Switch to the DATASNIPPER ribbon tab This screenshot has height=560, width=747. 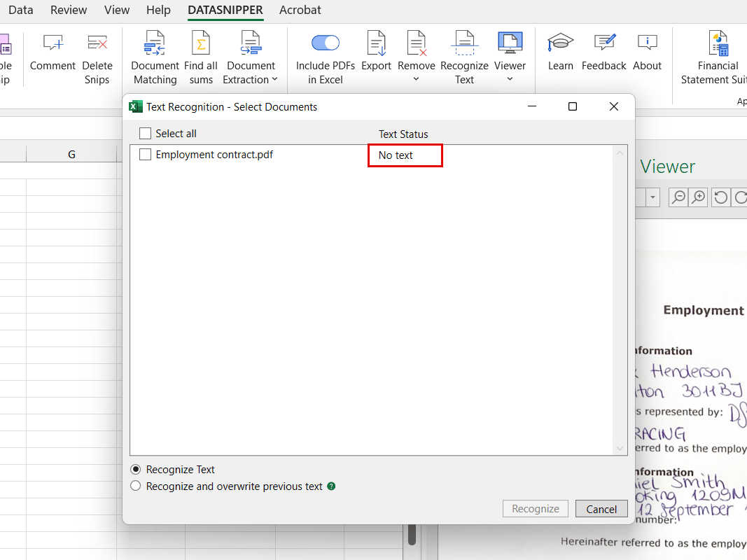pos(225,10)
